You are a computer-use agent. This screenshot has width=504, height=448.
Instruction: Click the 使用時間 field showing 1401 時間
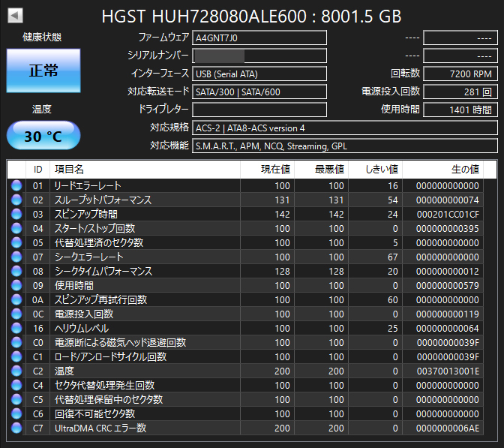(x=460, y=110)
